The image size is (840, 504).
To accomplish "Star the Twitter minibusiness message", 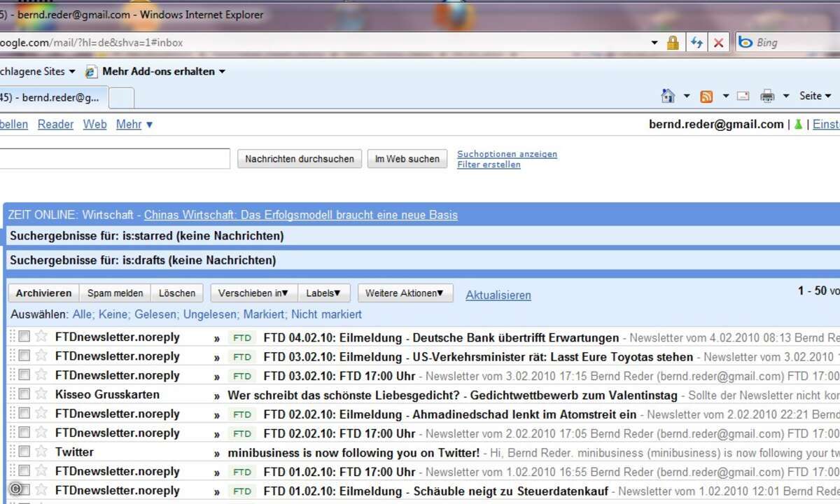I will coord(41,451).
